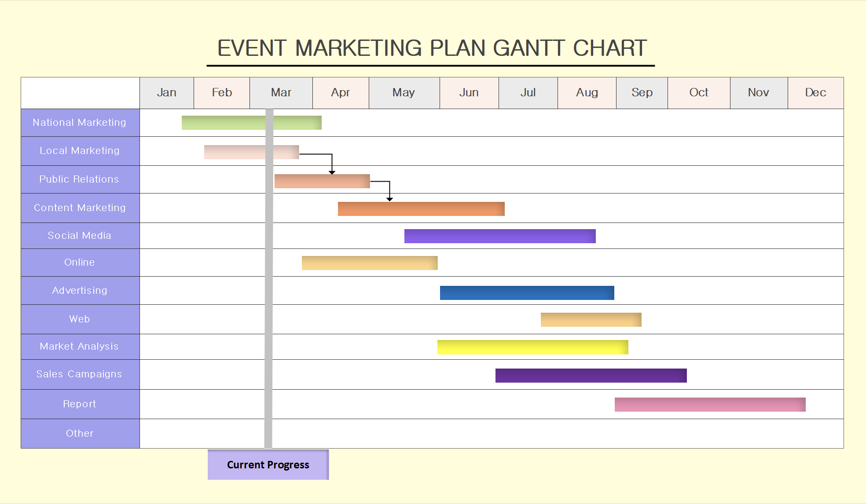Select the Mar month header
This screenshot has width=866, height=504.
pyautogui.click(x=281, y=93)
